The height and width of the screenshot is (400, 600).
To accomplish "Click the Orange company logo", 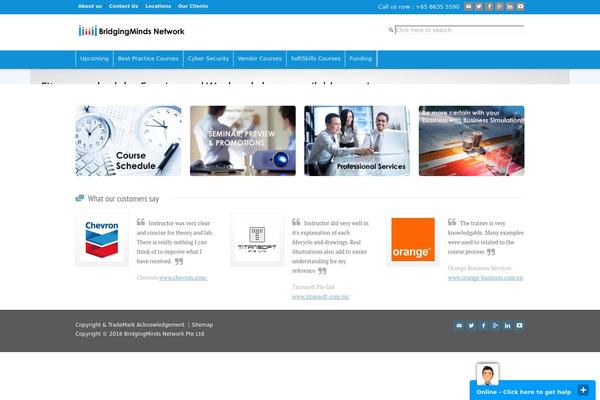I will pos(413,239).
